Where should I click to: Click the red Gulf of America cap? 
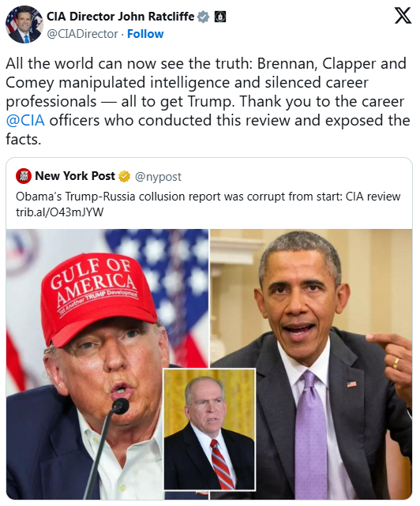97,298
